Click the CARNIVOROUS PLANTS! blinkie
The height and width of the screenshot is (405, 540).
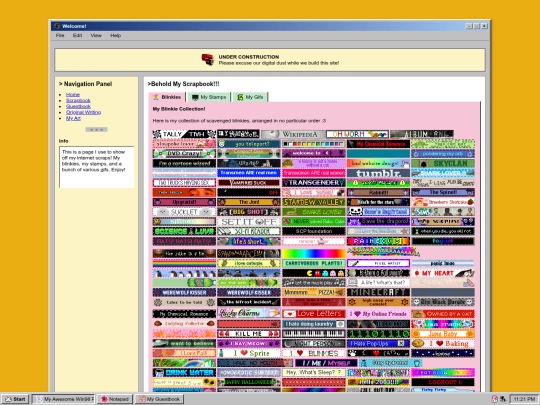[313, 263]
